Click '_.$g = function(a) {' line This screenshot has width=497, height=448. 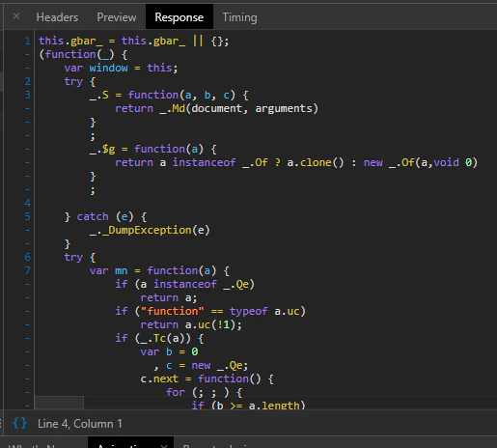coord(153,149)
